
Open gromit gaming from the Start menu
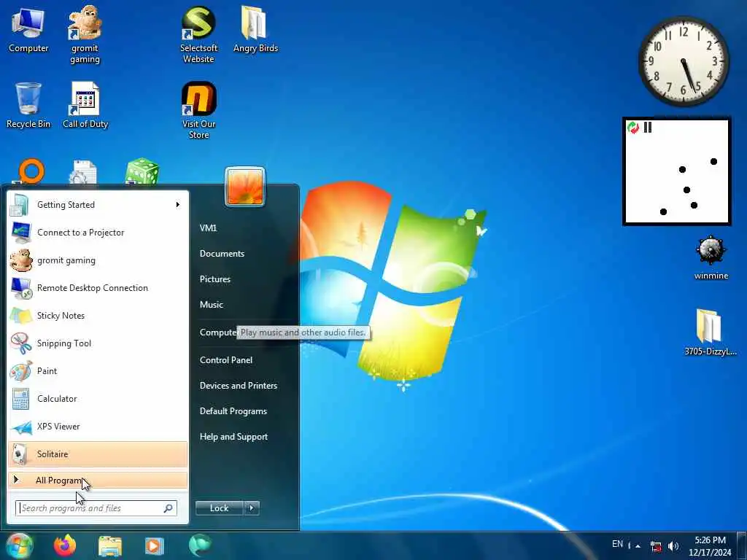pyautogui.click(x=98, y=260)
